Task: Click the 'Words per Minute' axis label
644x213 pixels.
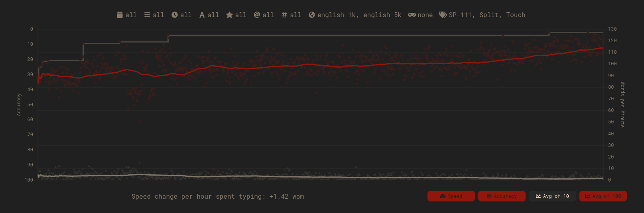Action: coord(622,105)
